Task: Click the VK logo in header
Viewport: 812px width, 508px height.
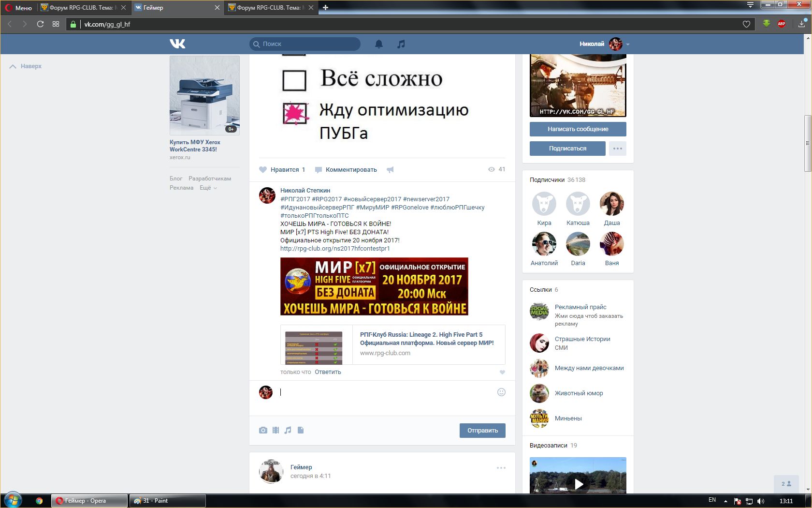Action: point(177,44)
